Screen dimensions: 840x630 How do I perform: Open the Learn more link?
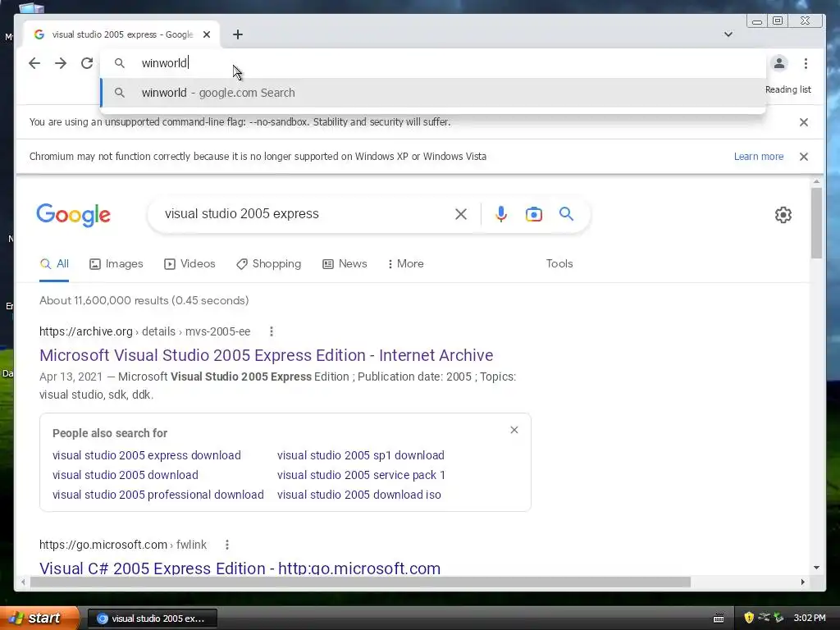(x=759, y=157)
